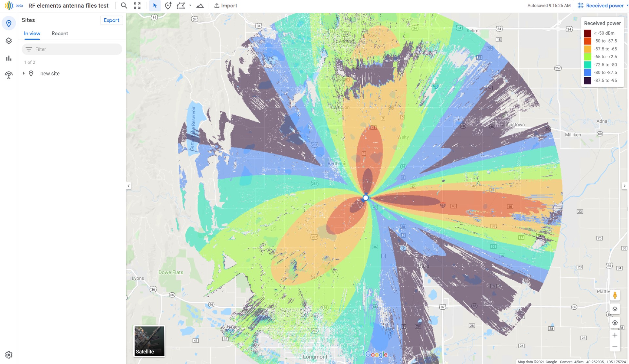Open the search tool in the top toolbar
Viewport: 629px width, 364px height.
point(124,6)
